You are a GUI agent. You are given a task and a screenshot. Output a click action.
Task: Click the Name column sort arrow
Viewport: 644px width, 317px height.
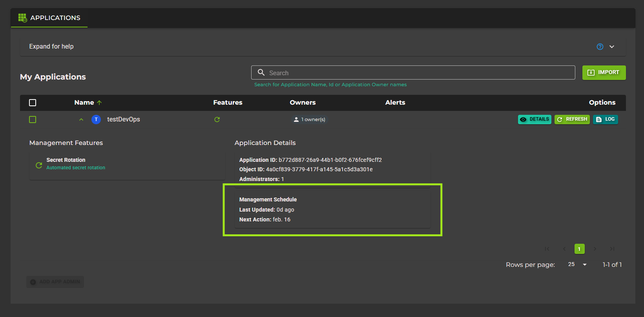coord(99,103)
